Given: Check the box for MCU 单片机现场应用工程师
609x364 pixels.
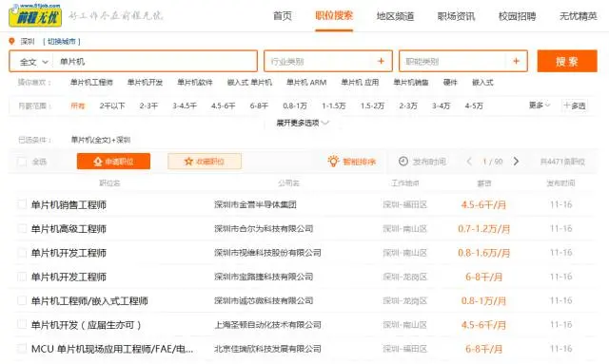Looking at the screenshot, I should (x=22, y=349).
